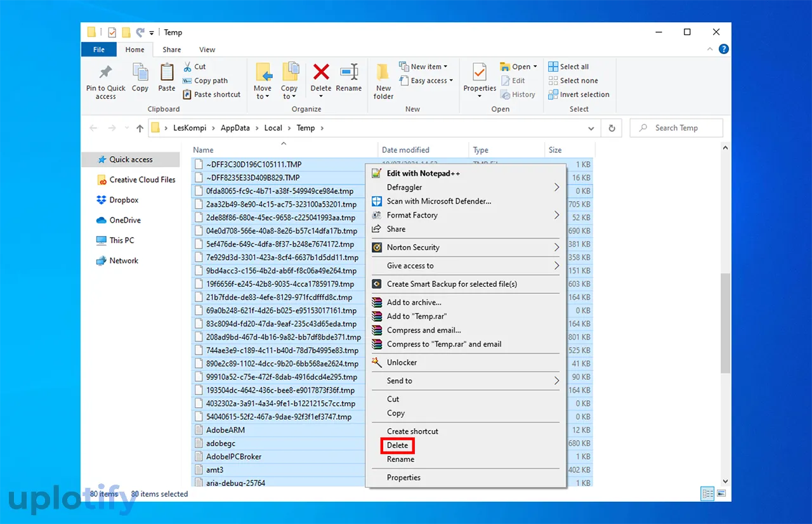Viewport: 812px width, 524px height.
Task: Choose Scan with Microsoft Defender
Action: tap(466, 201)
